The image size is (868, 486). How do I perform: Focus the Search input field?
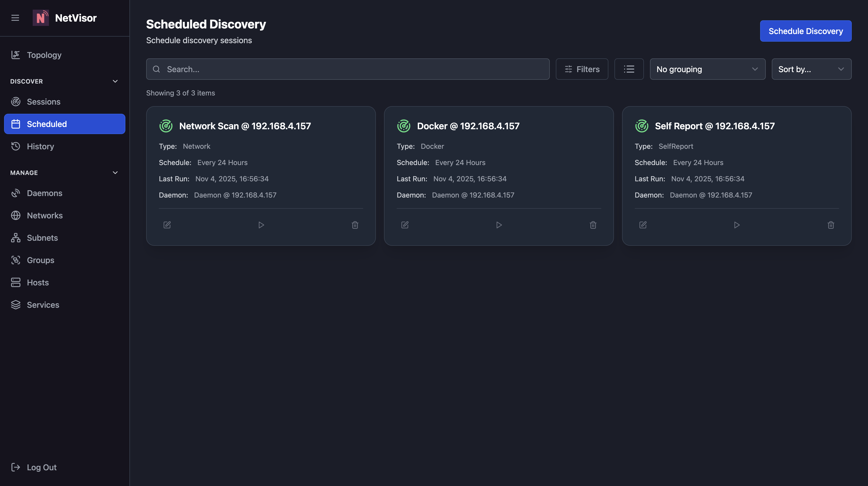point(348,69)
